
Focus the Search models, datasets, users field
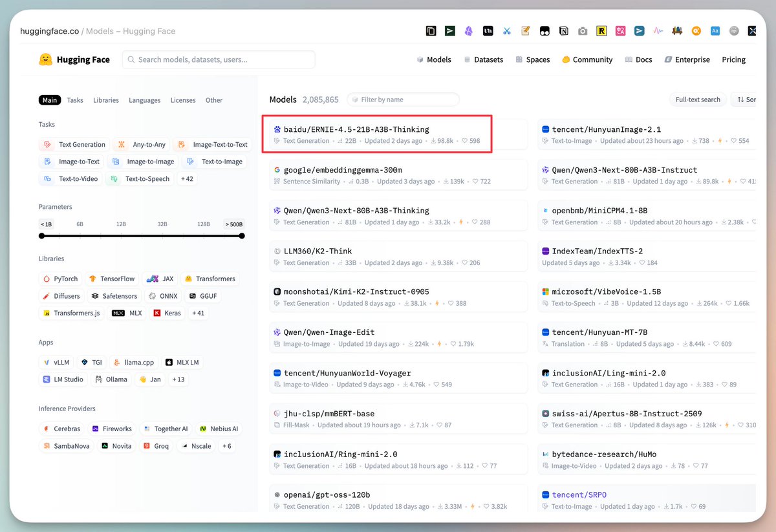click(x=219, y=59)
